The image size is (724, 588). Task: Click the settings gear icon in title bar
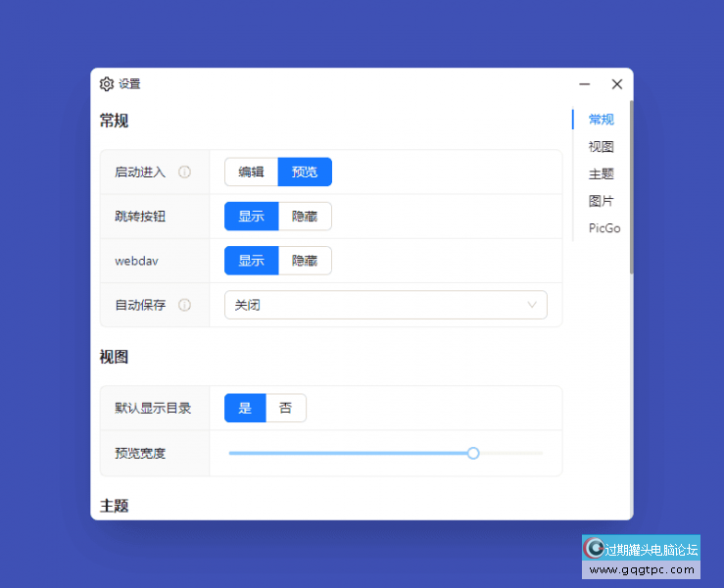point(107,84)
